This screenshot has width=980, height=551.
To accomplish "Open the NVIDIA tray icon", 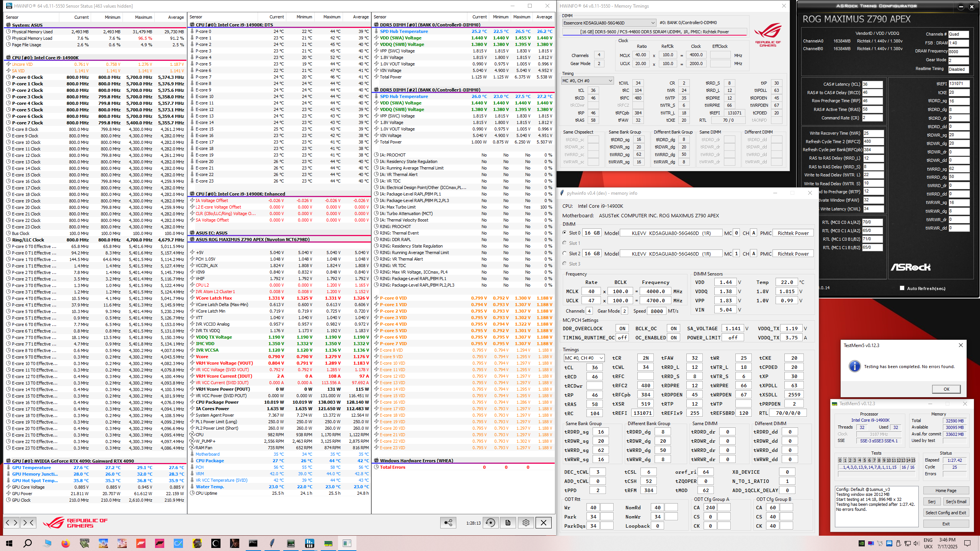I will (x=861, y=543).
